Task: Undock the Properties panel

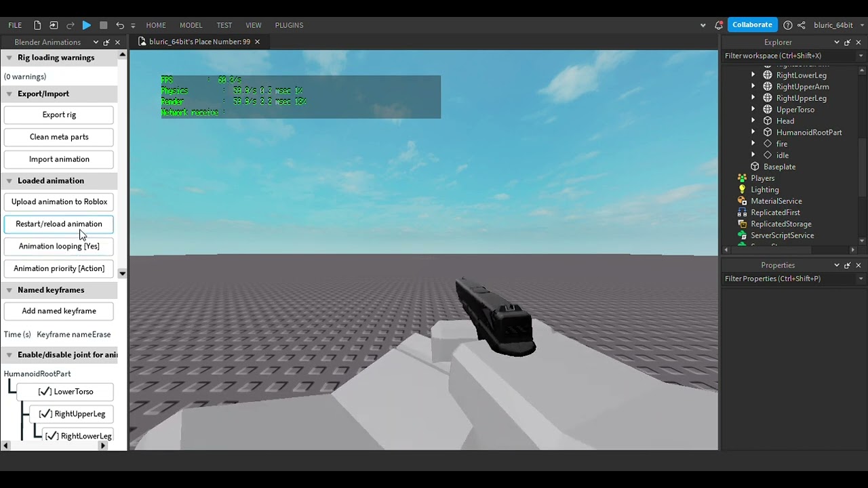Action: 848,265
